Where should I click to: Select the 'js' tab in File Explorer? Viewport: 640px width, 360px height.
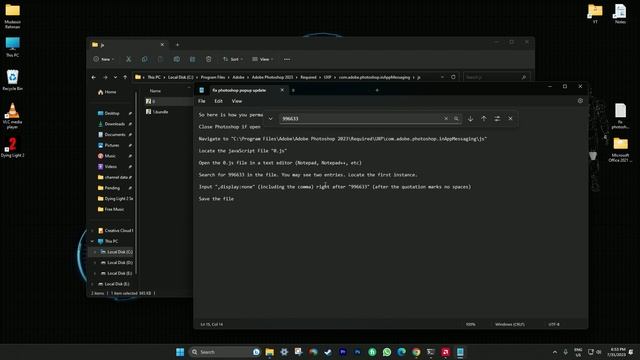pyautogui.click(x=127, y=44)
